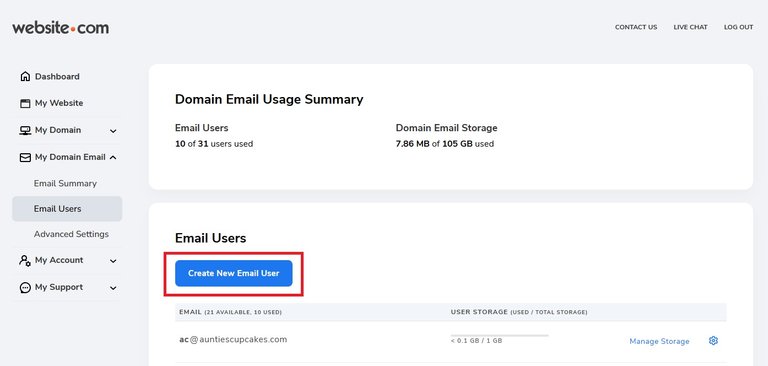Start a Live Chat
This screenshot has width=768, height=366.
[690, 27]
